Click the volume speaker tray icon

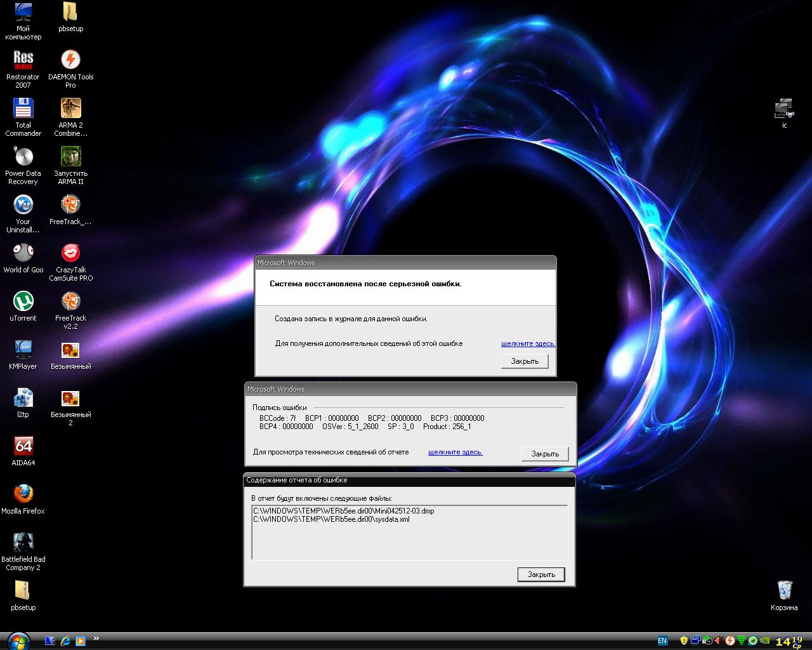click(x=719, y=640)
